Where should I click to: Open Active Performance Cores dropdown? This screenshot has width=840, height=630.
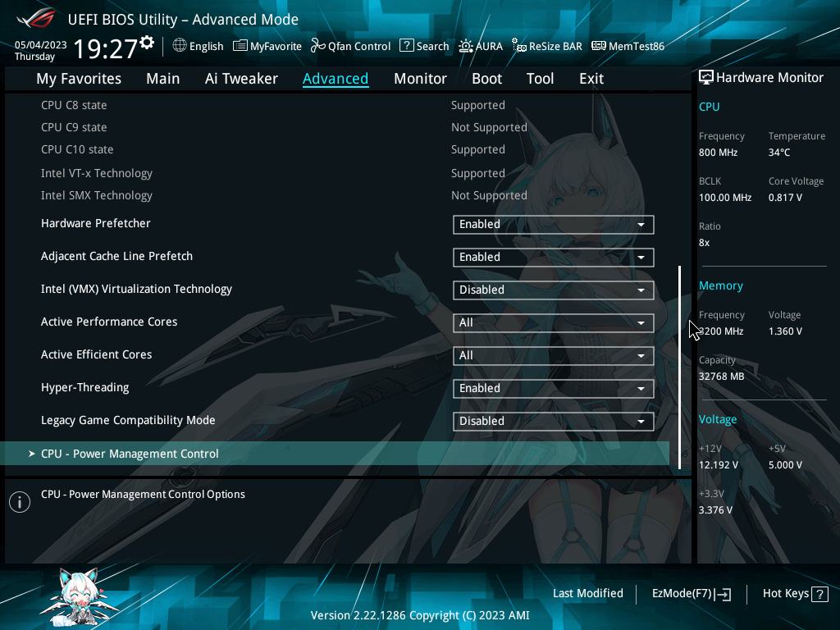click(x=554, y=322)
